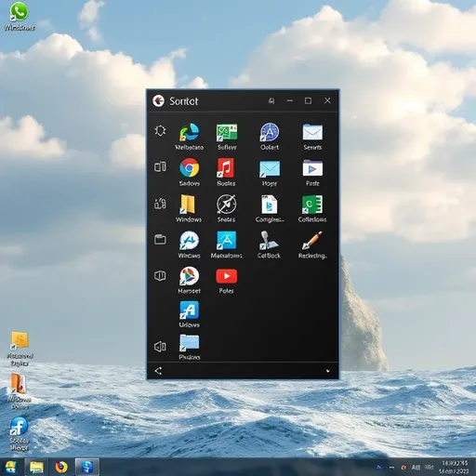Viewport: 476px width, 476px height.
Task: Launch the Chrome icon labeled Sindows
Action: click(190, 168)
